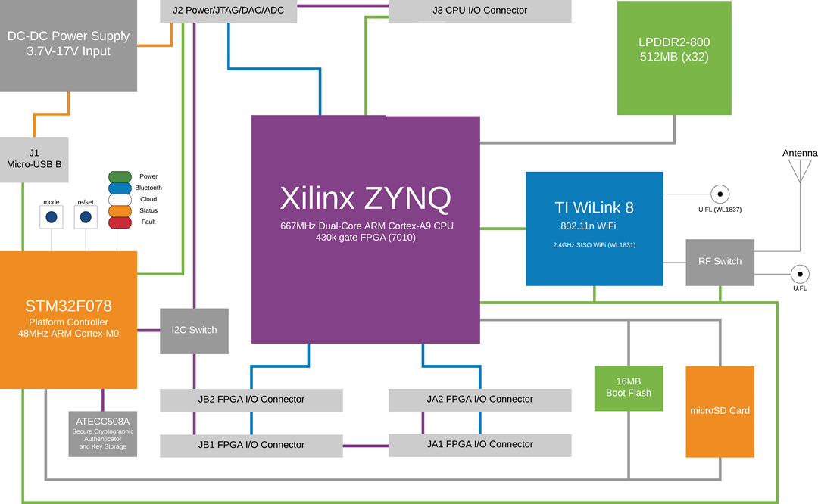
Task: Click the Antenna symbol
Action: [799, 170]
